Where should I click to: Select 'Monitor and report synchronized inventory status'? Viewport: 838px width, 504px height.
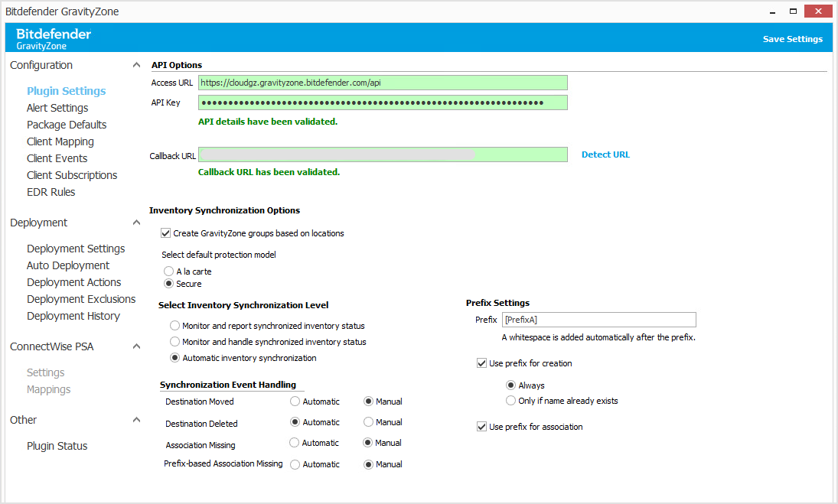(x=174, y=325)
